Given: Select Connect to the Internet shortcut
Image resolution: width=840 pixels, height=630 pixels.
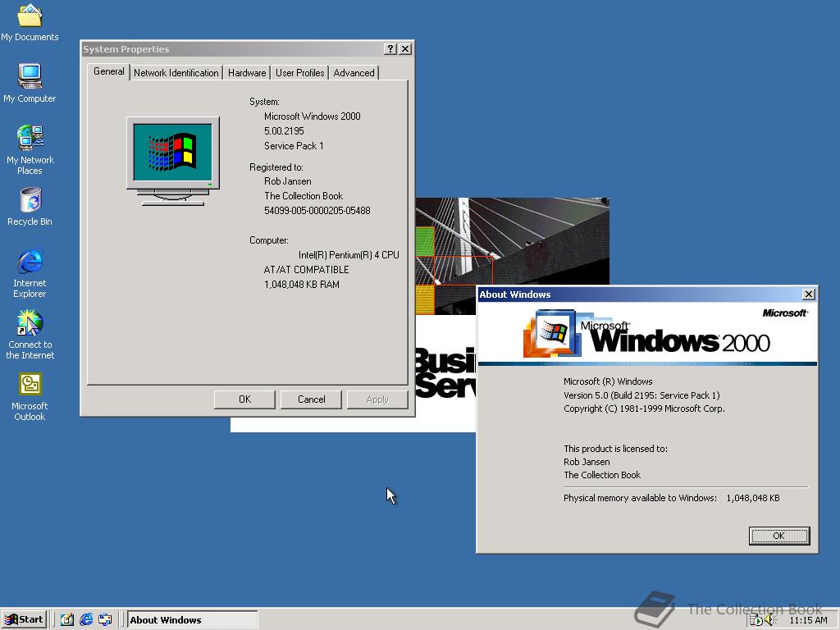Looking at the screenshot, I should pos(30,335).
